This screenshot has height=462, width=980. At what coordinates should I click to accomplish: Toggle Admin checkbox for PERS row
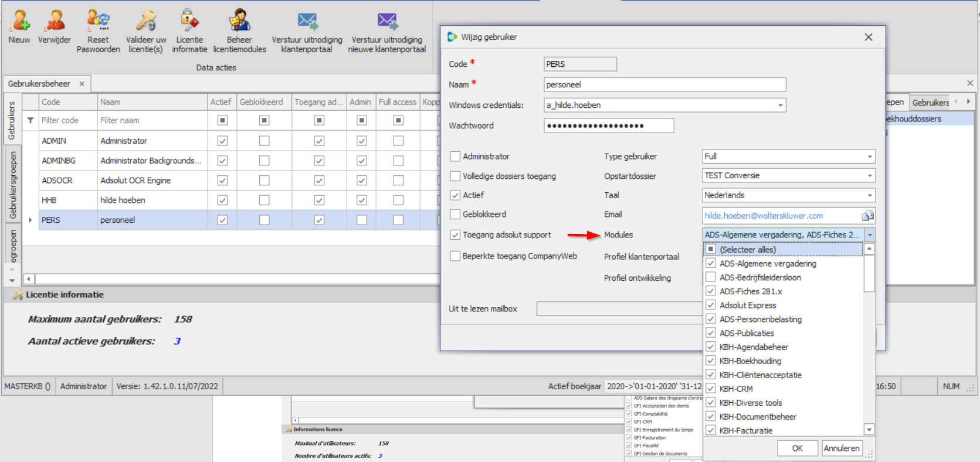pos(362,220)
